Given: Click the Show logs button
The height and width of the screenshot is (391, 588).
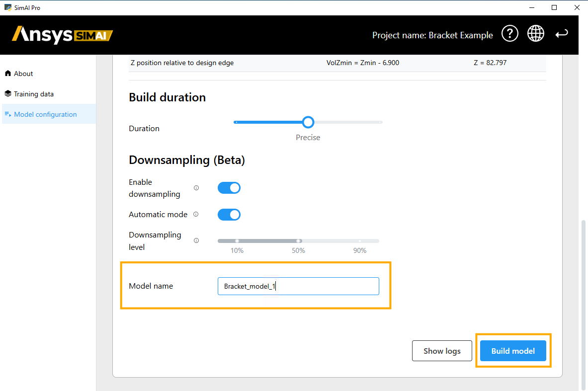Looking at the screenshot, I should point(442,351).
